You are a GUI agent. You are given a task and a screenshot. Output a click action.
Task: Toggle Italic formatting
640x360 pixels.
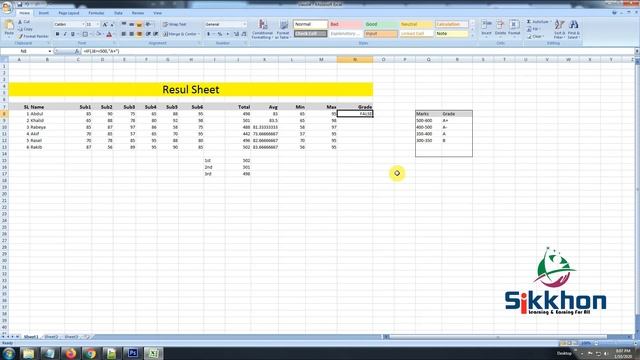(64, 34)
